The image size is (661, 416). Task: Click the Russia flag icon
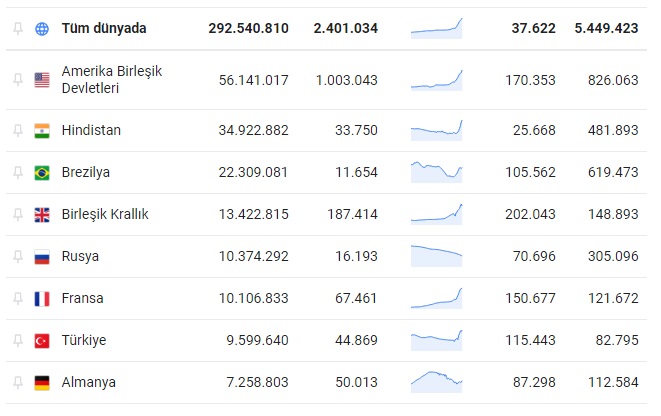[x=42, y=256]
